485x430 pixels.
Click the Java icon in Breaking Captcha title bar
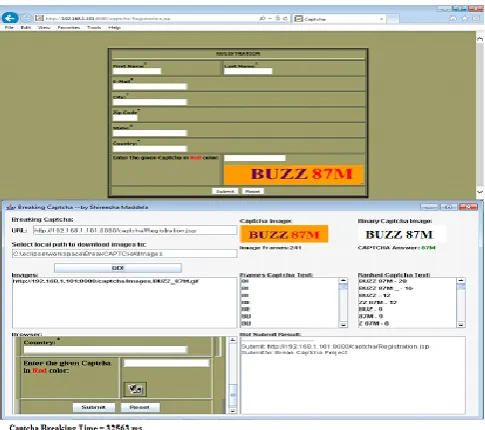coord(11,207)
